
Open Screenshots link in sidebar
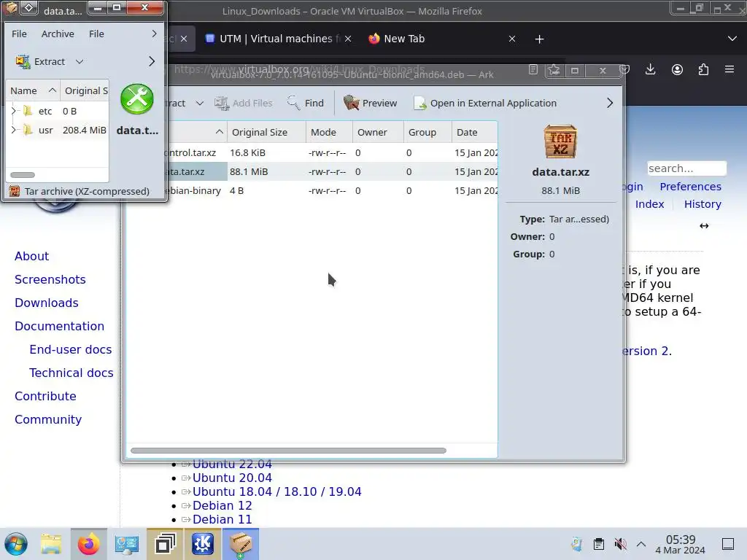click(50, 279)
